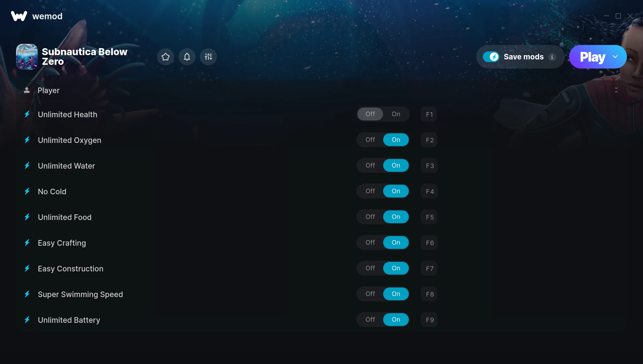Open the Play button dropdown arrow

point(615,57)
